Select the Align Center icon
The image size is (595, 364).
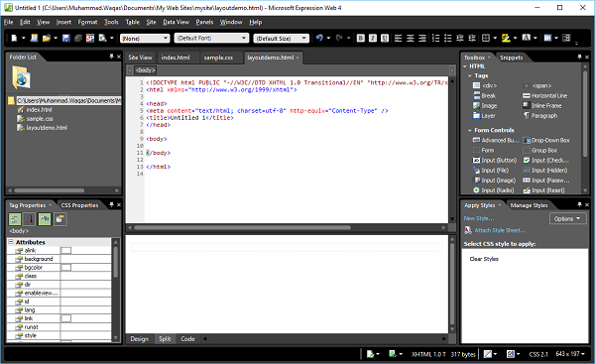[411, 38]
